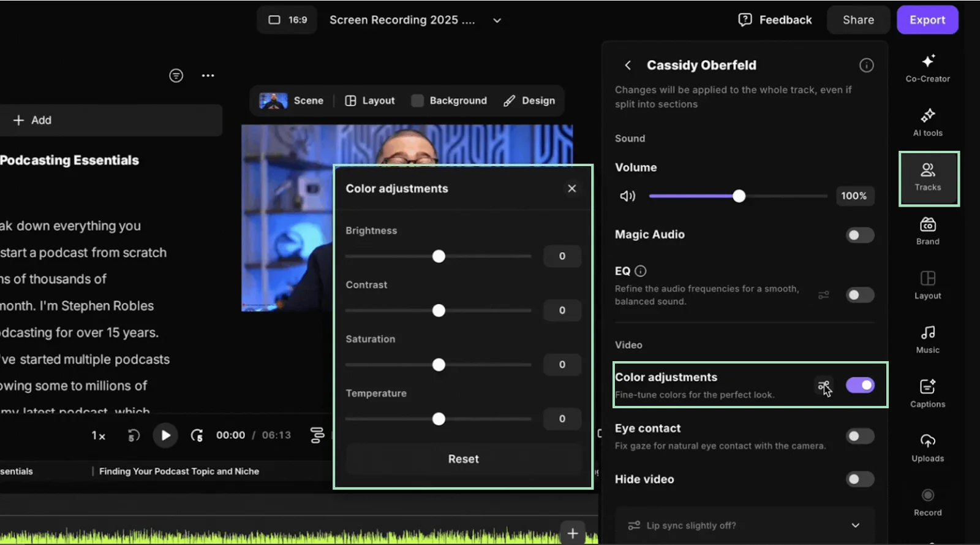Viewport: 980px width, 545px height.
Task: Enable Eye contact toggle
Action: coord(860,436)
